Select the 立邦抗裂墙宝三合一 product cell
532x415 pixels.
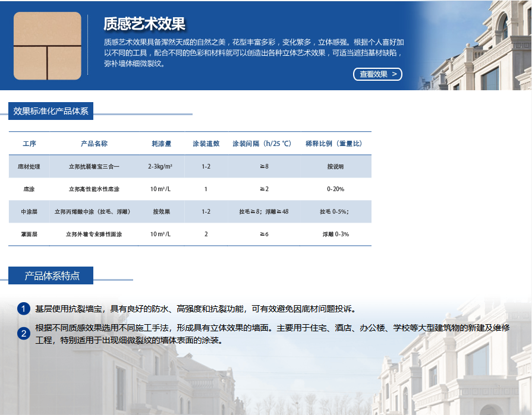(94, 167)
